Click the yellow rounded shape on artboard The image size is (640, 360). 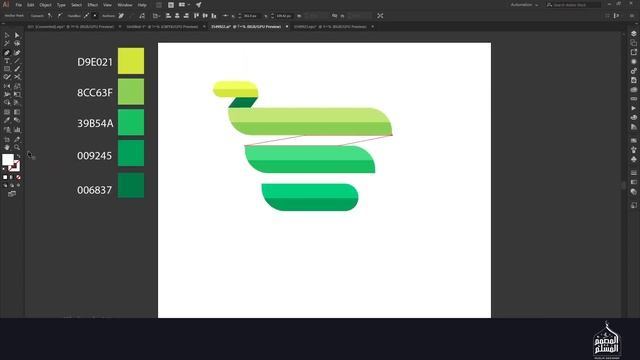point(236,89)
